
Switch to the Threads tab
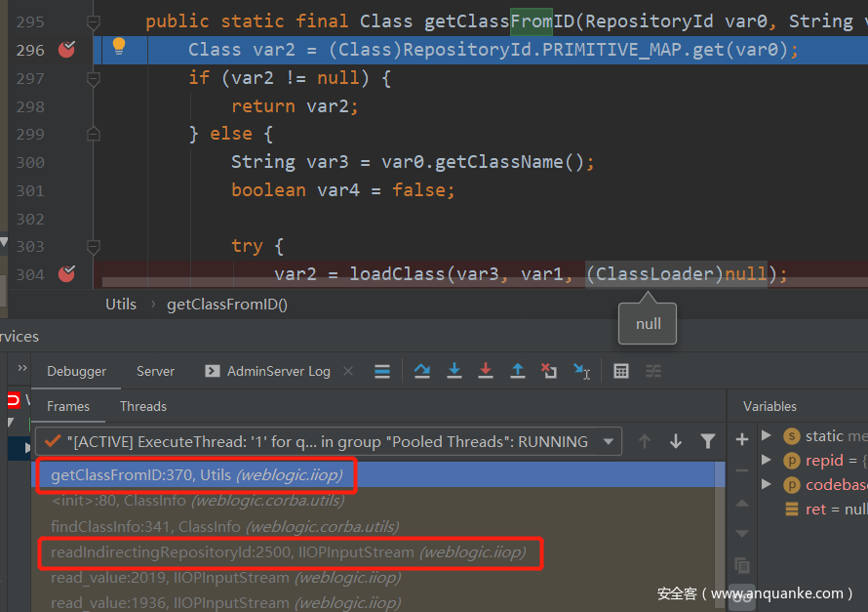coord(142,406)
